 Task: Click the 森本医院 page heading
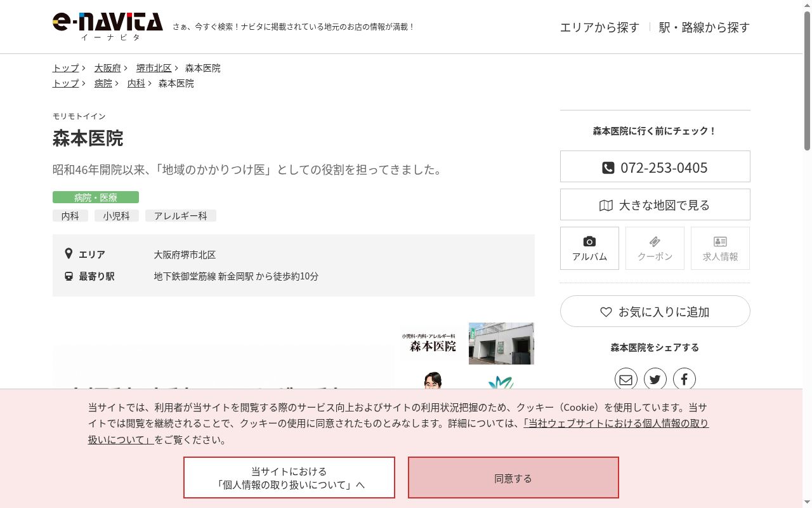click(88, 138)
